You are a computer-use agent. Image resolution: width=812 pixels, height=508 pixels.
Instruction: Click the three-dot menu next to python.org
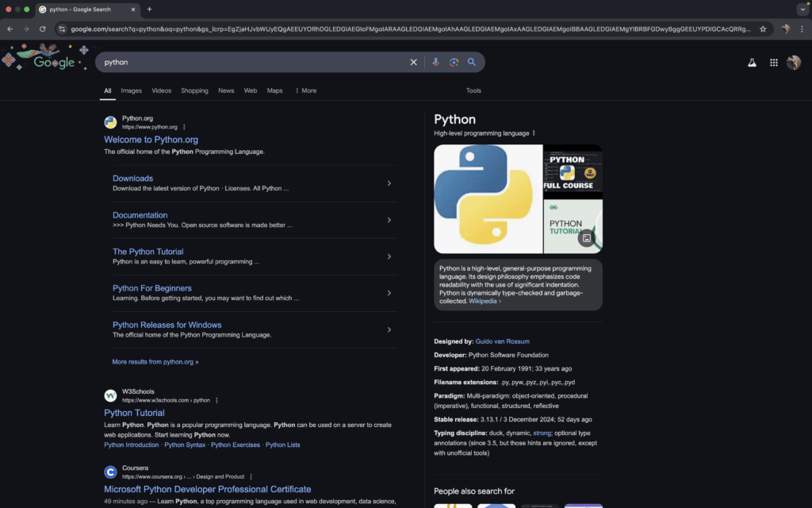tap(183, 126)
